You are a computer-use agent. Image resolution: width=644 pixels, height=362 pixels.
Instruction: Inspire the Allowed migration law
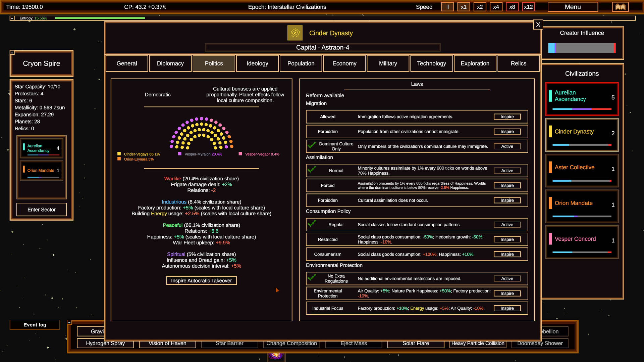[x=507, y=117]
